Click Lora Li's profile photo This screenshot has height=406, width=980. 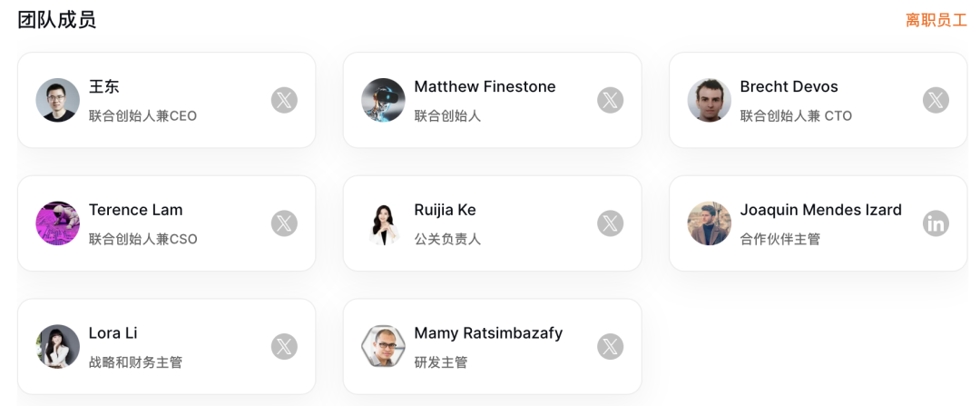(58, 347)
